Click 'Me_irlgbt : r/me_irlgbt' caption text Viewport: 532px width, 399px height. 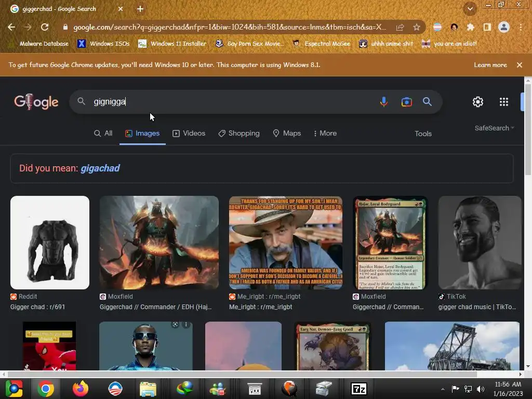[261, 307]
